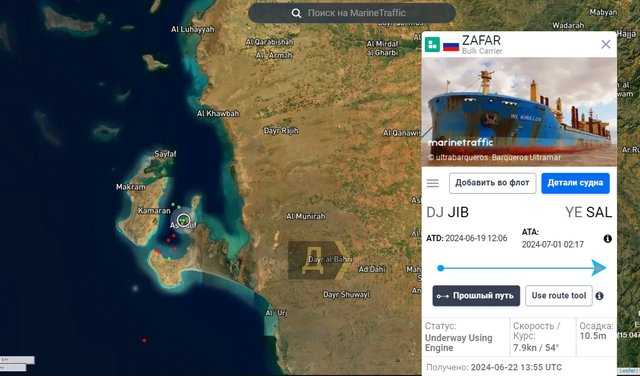The height and width of the screenshot is (376, 640).
Task: Show past track with Прошлый путь
Action: (x=476, y=296)
